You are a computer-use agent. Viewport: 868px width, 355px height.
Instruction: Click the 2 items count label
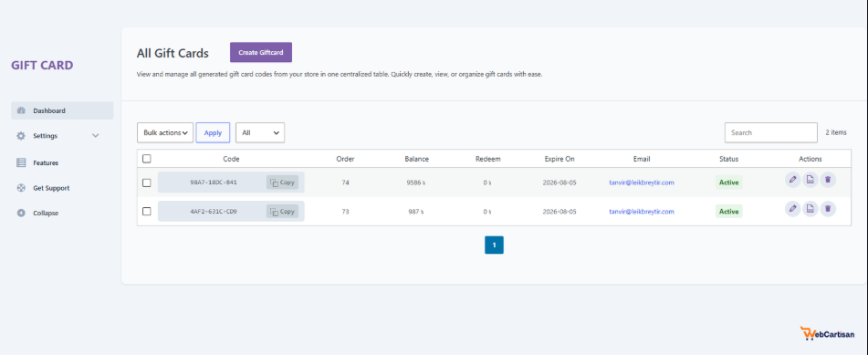[x=836, y=133]
